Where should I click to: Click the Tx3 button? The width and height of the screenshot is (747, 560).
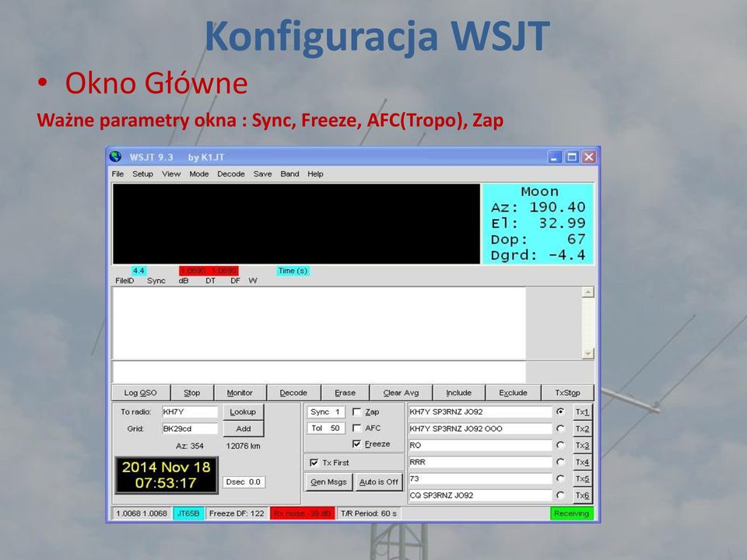(582, 445)
